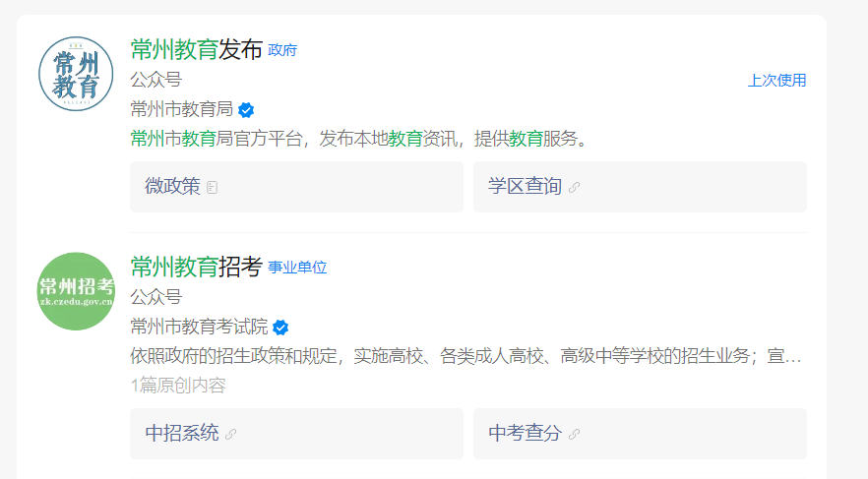The image size is (868, 479).
Task: Open the 常州教育招考 account title
Action: [x=196, y=268]
